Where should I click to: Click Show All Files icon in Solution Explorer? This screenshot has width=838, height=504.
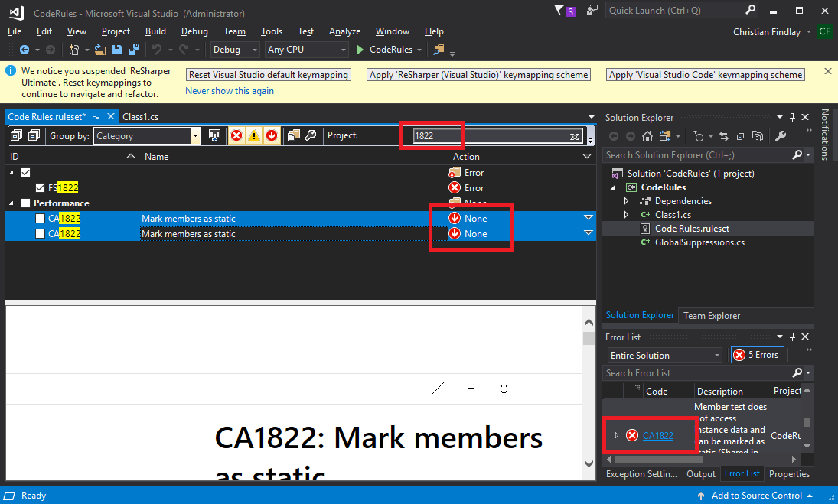758,136
